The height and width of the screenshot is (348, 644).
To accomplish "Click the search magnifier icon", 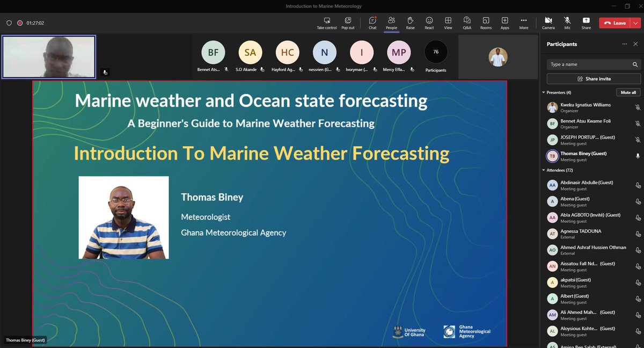I will point(635,64).
